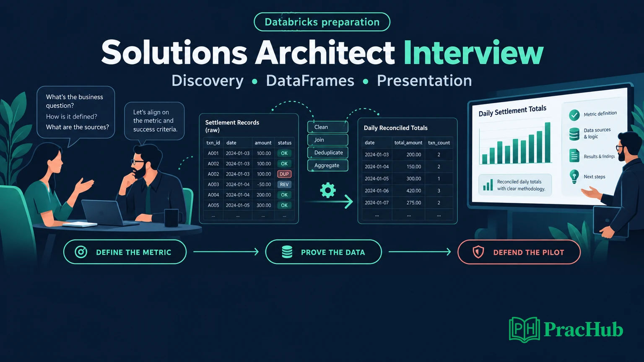Click the database icon beside Data sources & logic
644x362 pixels.
tap(574, 134)
